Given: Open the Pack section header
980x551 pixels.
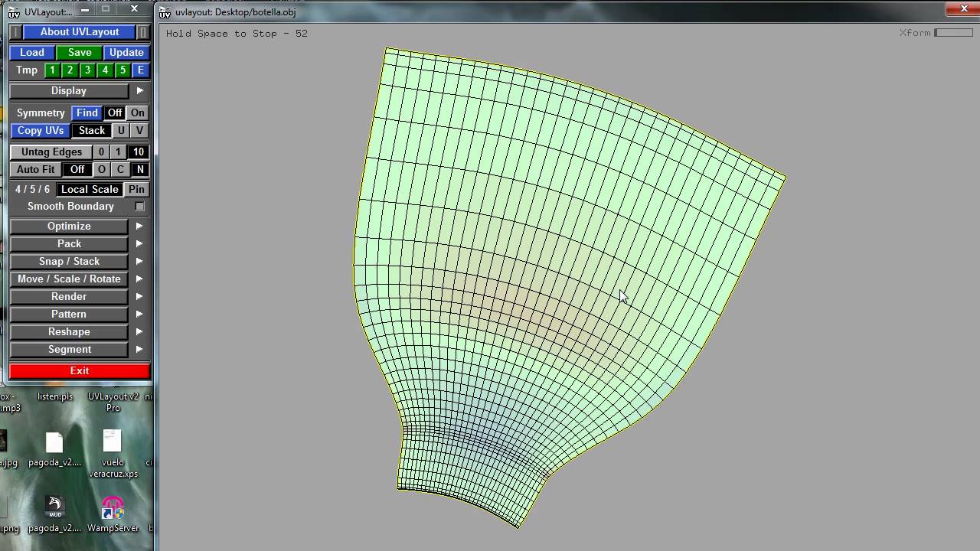Looking at the screenshot, I should pyautogui.click(x=69, y=243).
